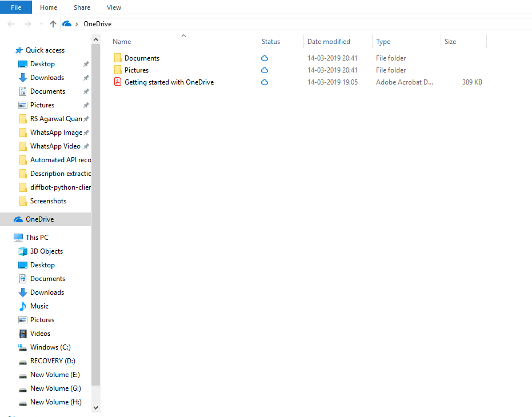Image resolution: width=532 pixels, height=417 pixels.
Task: Open the OneDrive cloud icon in the breadcrumb bar
Action: click(67, 24)
